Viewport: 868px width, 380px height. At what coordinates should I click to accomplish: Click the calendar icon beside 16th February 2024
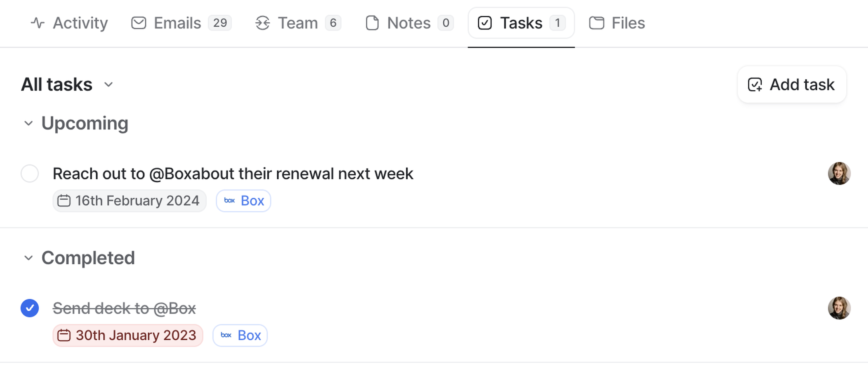click(x=64, y=201)
